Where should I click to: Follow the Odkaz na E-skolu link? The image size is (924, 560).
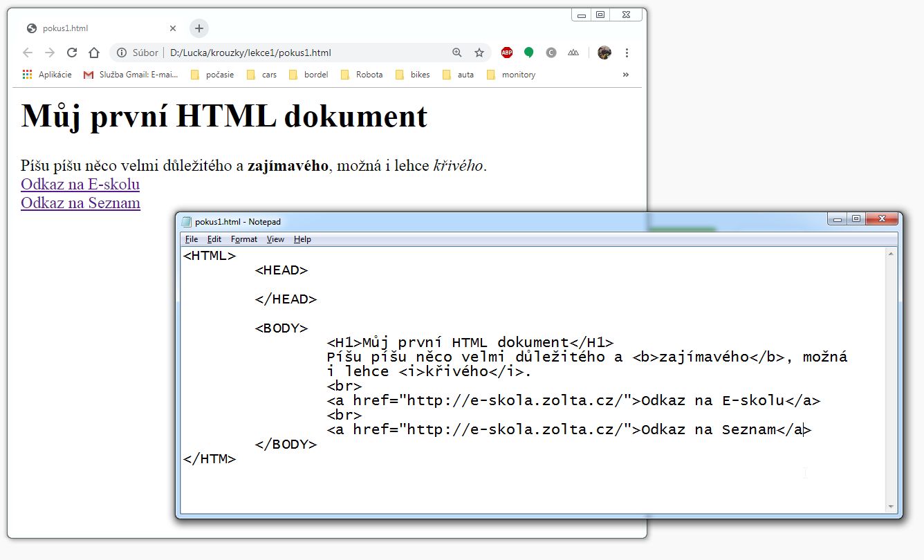[80, 185]
